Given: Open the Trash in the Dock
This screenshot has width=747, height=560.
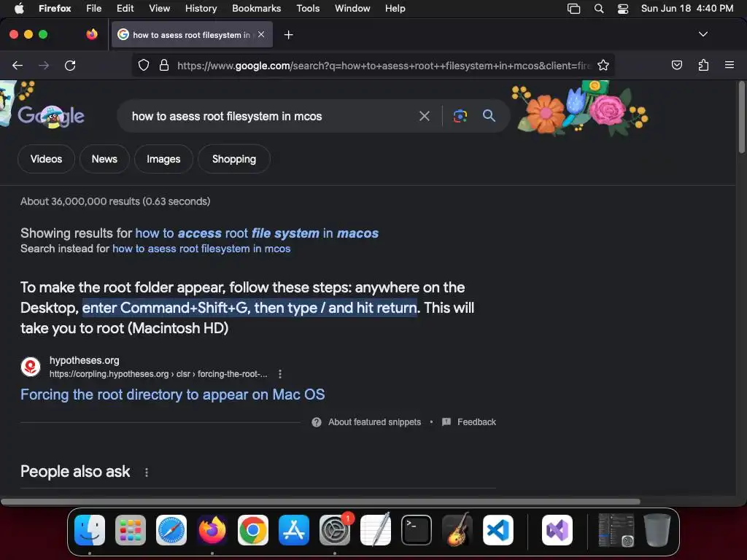Looking at the screenshot, I should pyautogui.click(x=657, y=529).
